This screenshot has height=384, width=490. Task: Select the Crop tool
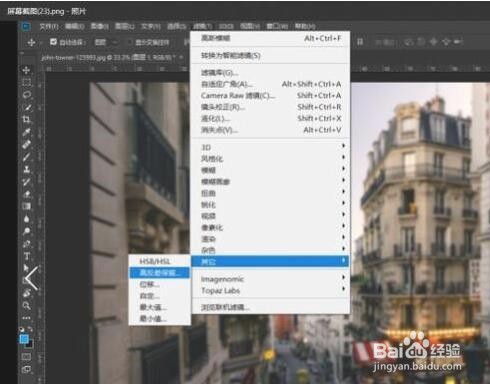[26, 119]
